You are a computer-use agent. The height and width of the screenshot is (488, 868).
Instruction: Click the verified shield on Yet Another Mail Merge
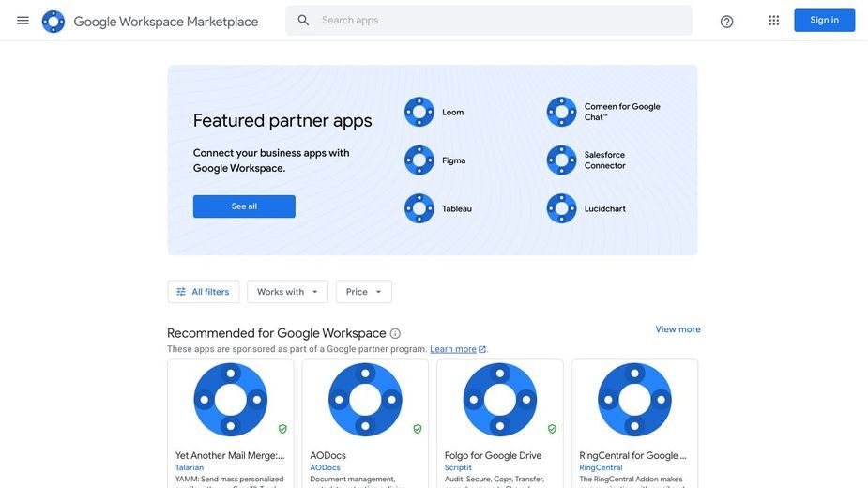click(x=282, y=429)
